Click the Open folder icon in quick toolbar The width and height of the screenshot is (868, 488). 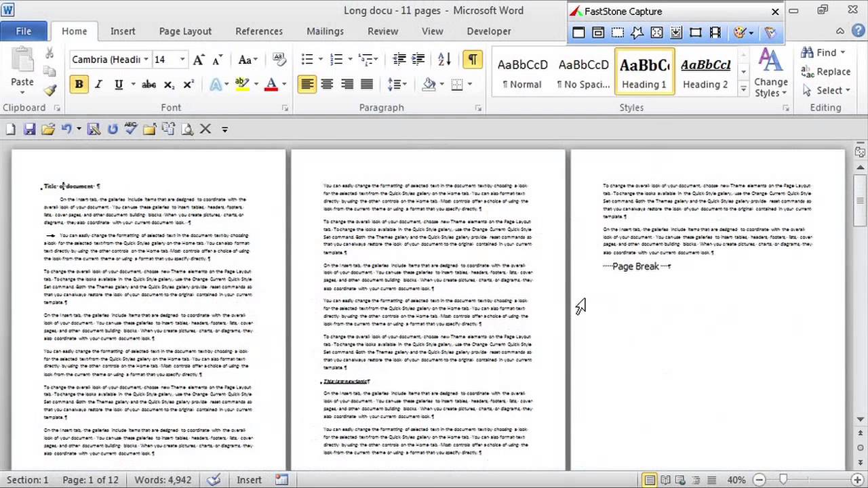tap(47, 129)
